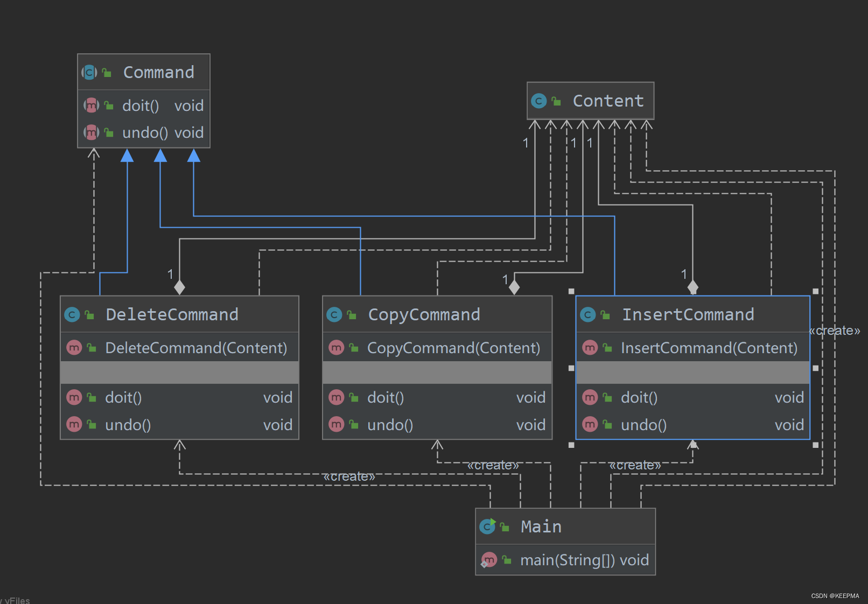Select doit() in InsertCommand
This screenshot has width=868, height=604.
click(639, 398)
